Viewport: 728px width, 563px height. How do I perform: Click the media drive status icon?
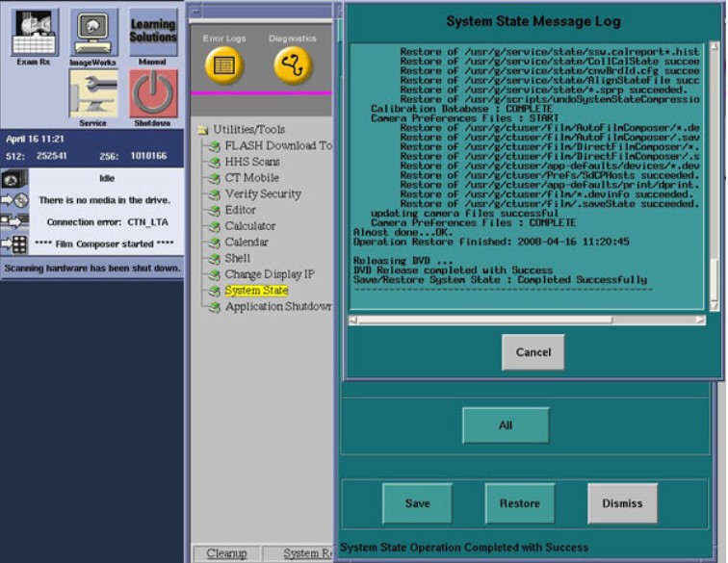(14, 200)
